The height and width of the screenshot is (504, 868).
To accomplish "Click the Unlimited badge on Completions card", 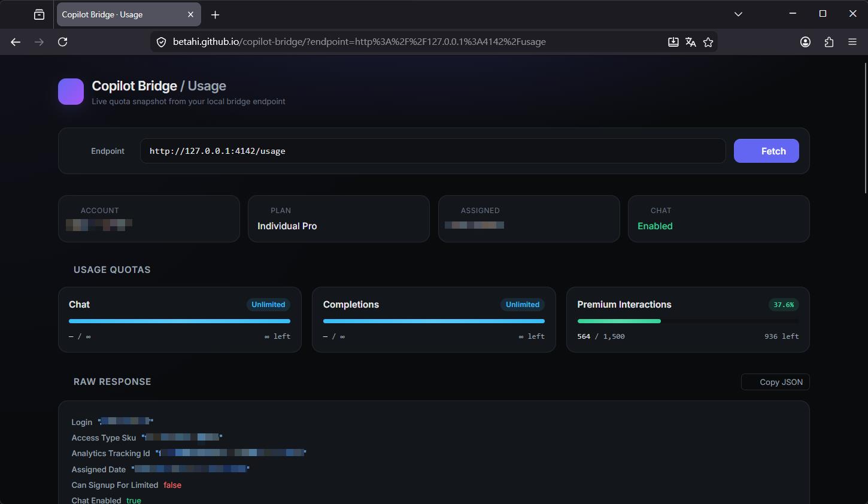I will tap(523, 305).
